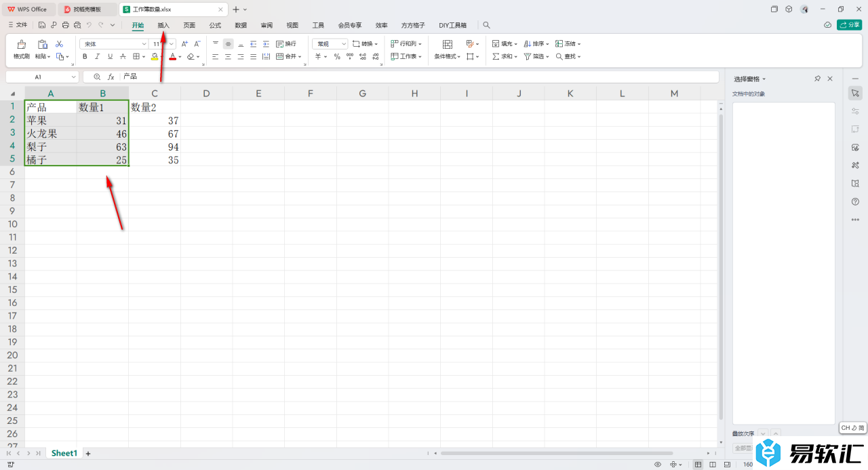The height and width of the screenshot is (470, 868).
Task: Click the Undo arrow icon
Action: [x=89, y=25]
